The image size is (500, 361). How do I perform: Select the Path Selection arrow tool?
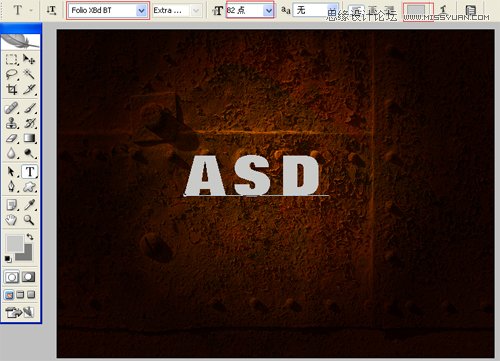pyautogui.click(x=12, y=172)
